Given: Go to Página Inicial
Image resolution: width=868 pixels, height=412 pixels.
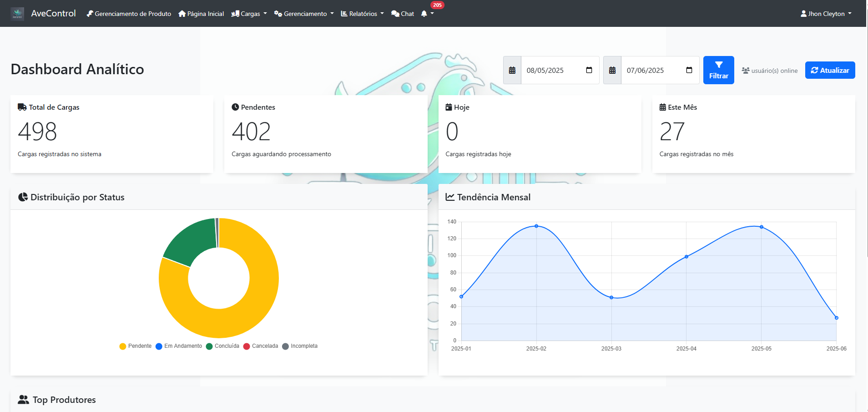Looking at the screenshot, I should [x=201, y=14].
